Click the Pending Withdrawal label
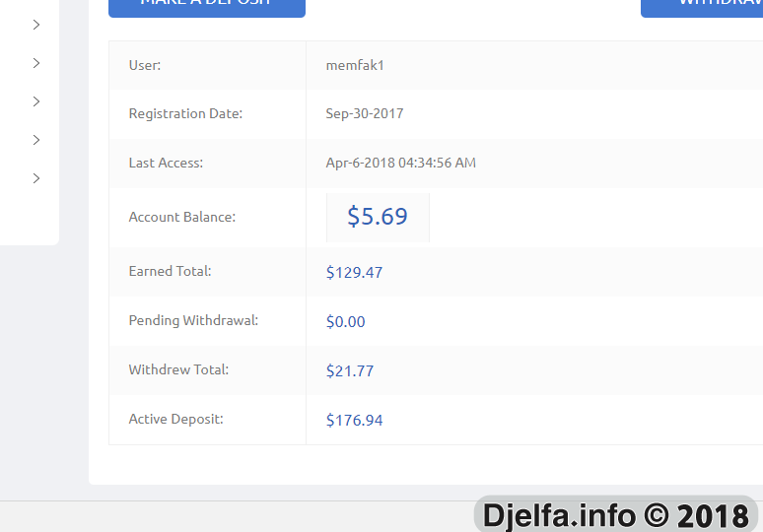 (x=193, y=320)
